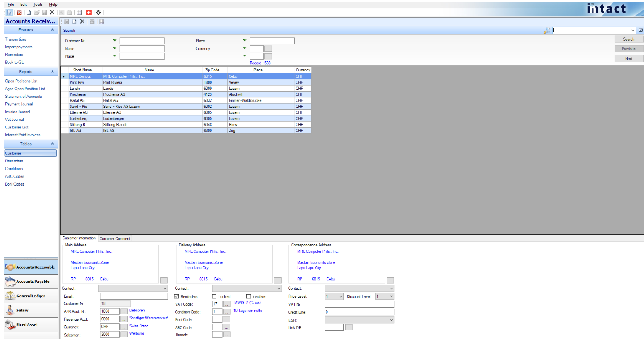Image resolution: width=644 pixels, height=340 pixels.
Task: Click the grid icon in customer sub-toolbar
Action: (101, 21)
